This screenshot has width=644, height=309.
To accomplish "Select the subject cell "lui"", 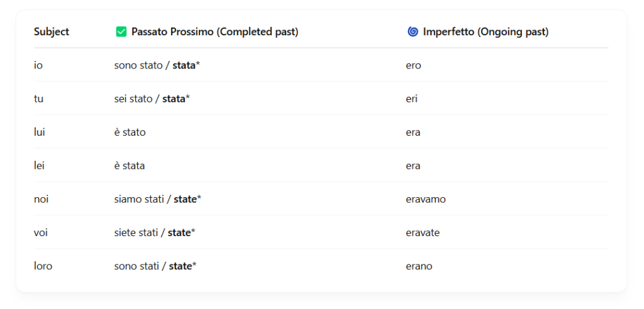I will click(40, 133).
